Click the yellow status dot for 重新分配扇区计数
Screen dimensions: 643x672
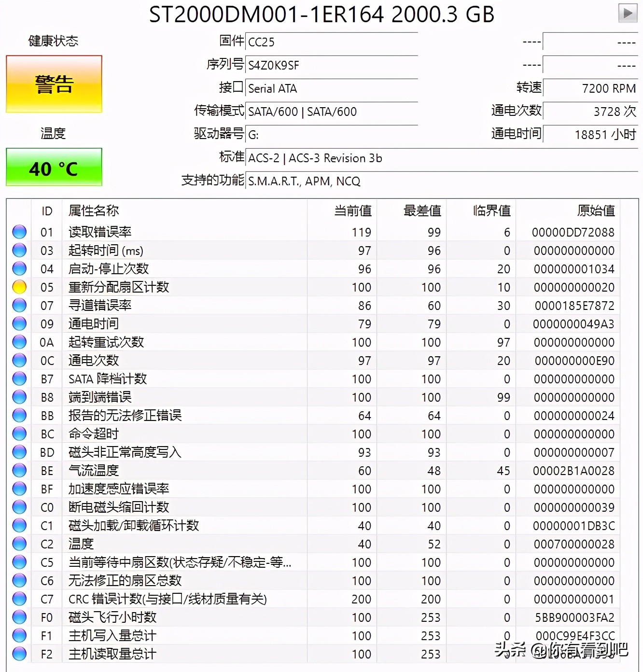pos(19,287)
